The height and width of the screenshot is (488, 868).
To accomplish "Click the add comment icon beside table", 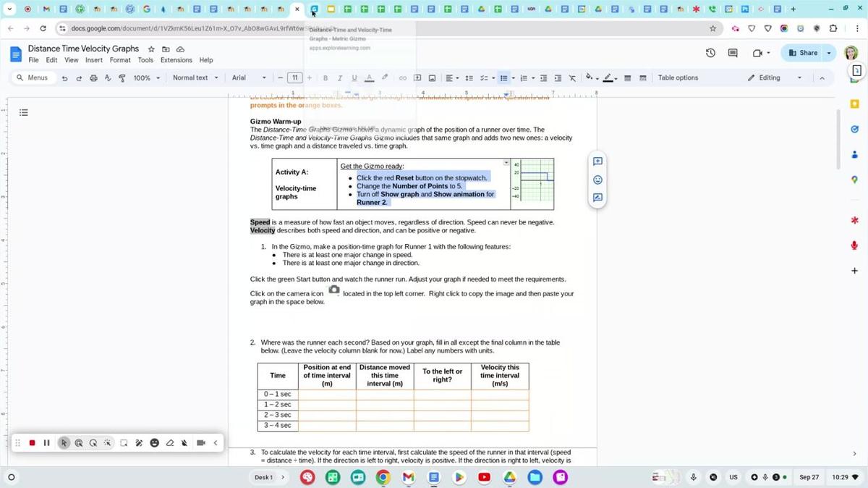I will 597,161.
